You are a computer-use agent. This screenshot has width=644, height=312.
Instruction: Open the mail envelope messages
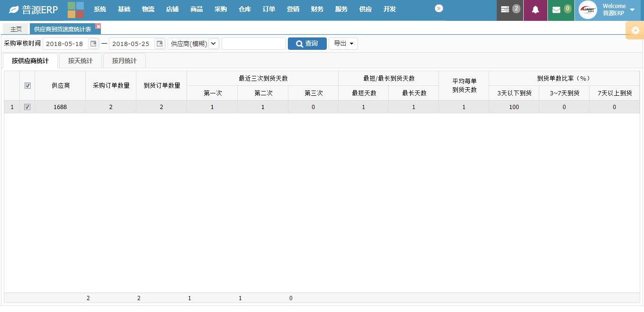[x=561, y=10]
